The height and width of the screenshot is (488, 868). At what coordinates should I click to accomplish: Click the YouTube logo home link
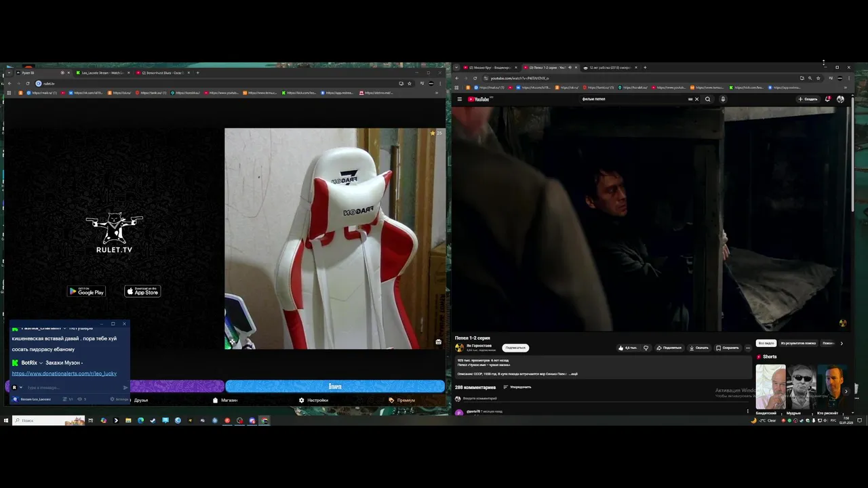tap(479, 99)
